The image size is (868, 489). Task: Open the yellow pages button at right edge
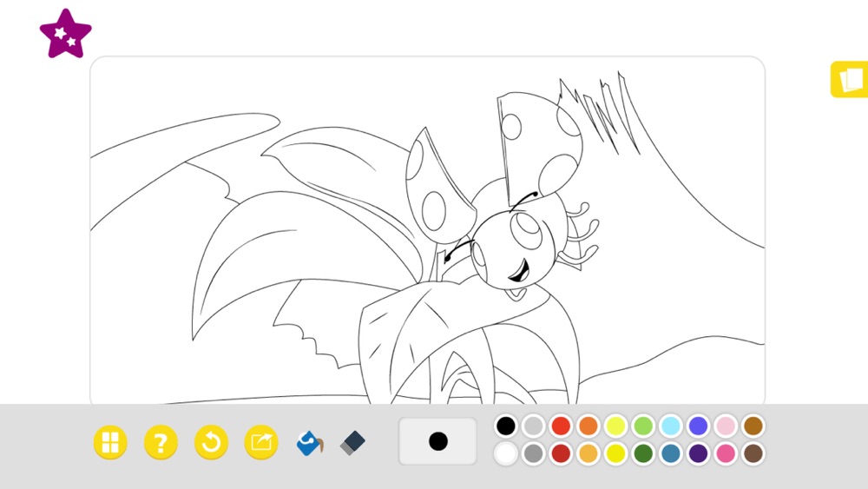pyautogui.click(x=849, y=80)
